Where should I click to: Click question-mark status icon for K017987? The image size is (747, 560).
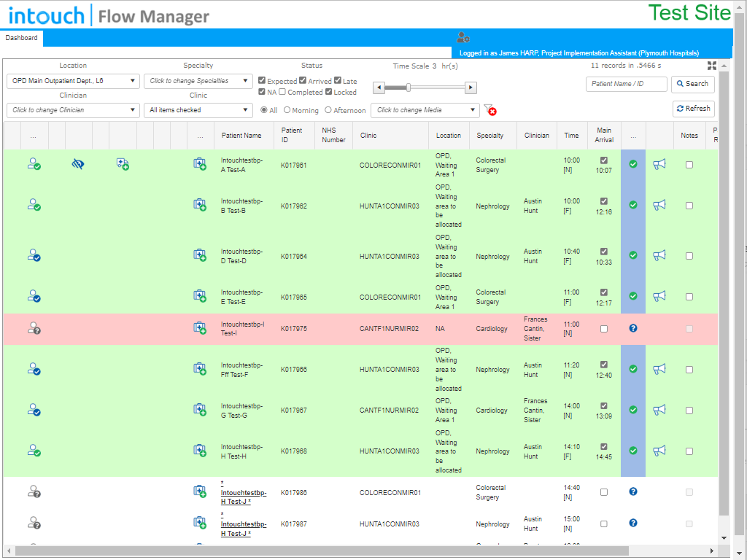coord(633,523)
